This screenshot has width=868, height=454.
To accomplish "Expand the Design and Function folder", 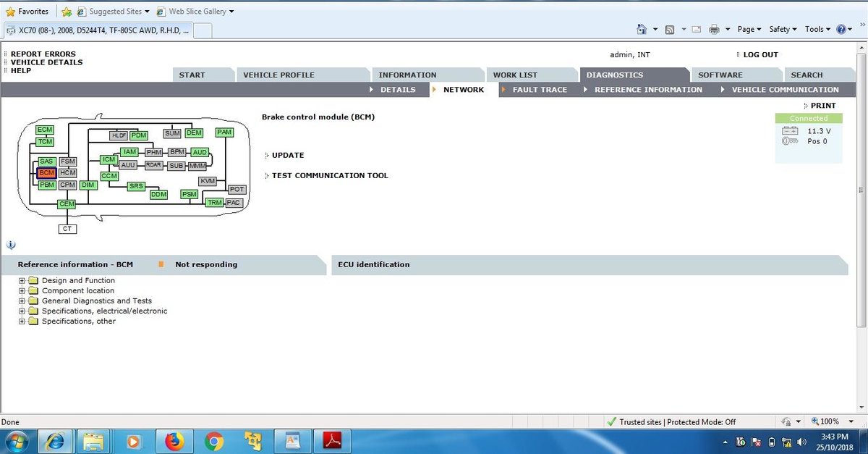I will (21, 280).
